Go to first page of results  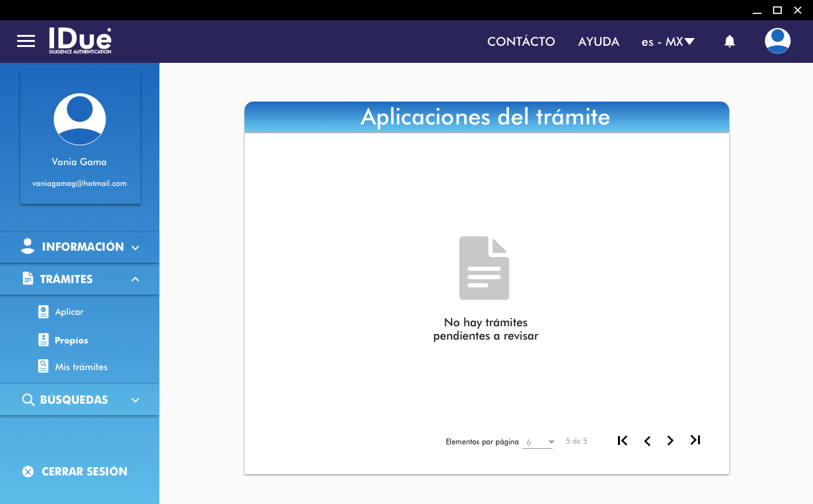(622, 441)
